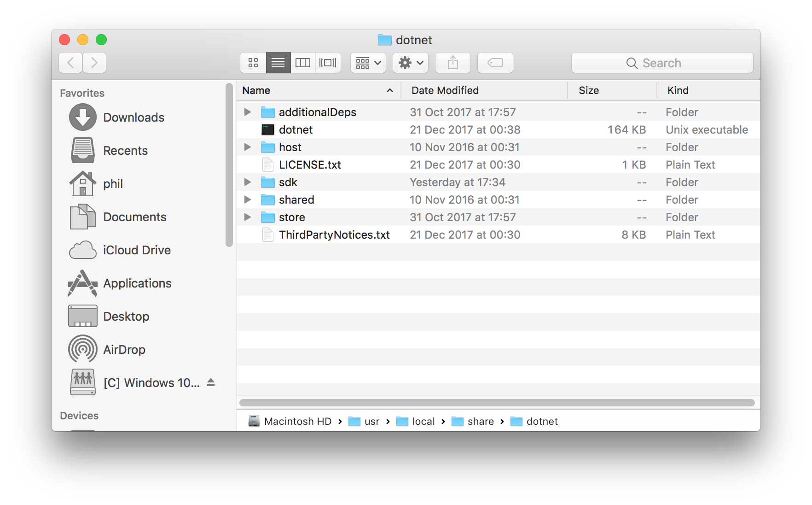Image resolution: width=812 pixels, height=505 pixels.
Task: Switch to column view mode
Action: click(x=303, y=63)
